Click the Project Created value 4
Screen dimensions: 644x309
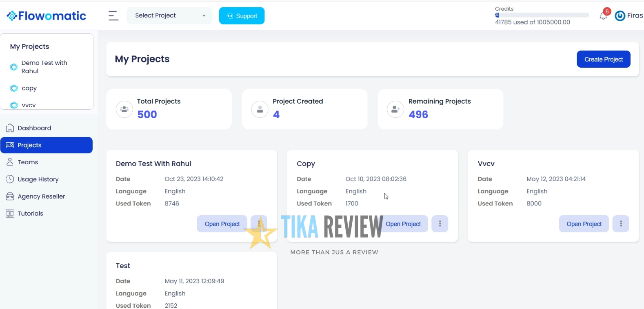(x=276, y=115)
